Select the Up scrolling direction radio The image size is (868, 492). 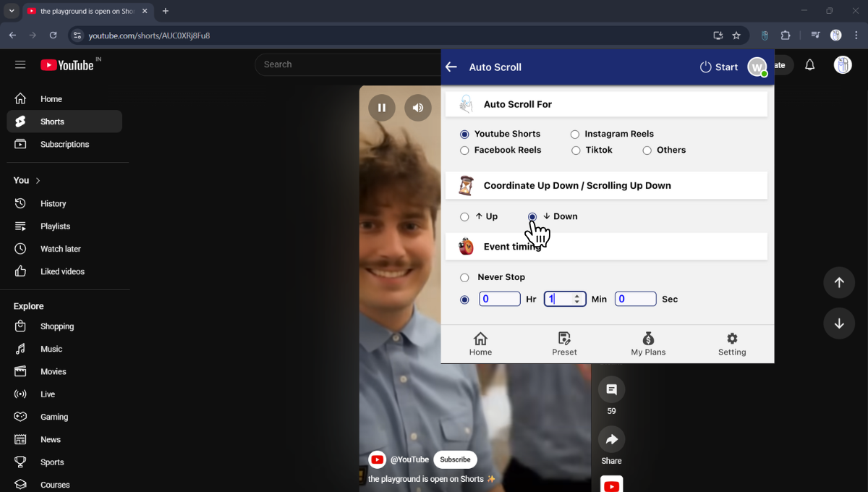coord(464,217)
